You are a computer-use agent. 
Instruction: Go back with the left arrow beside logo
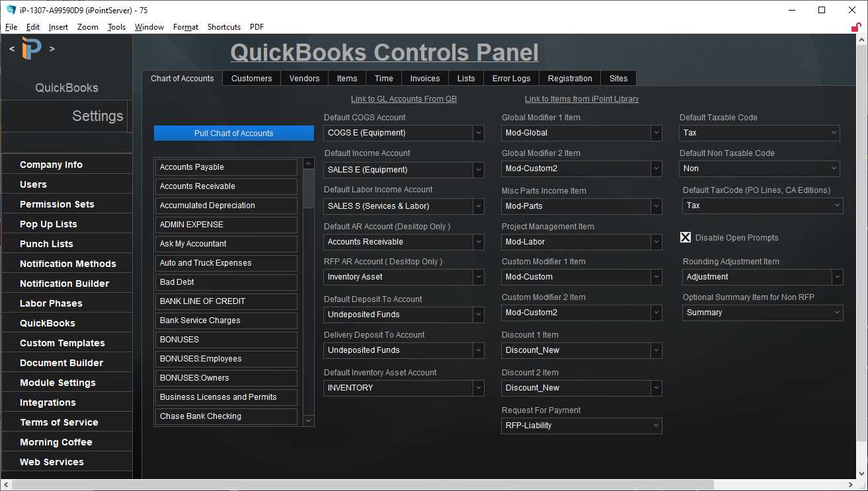click(x=12, y=48)
